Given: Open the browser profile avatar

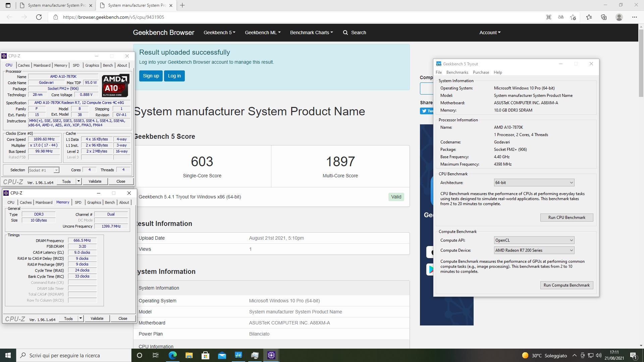Looking at the screenshot, I should 619,17.
